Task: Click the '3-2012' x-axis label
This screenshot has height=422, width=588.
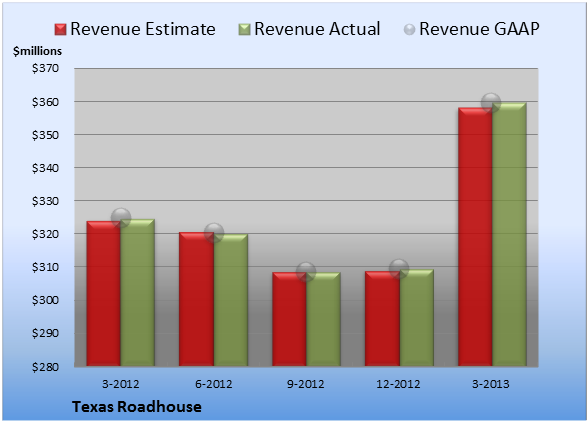Action: pyautogui.click(x=120, y=384)
